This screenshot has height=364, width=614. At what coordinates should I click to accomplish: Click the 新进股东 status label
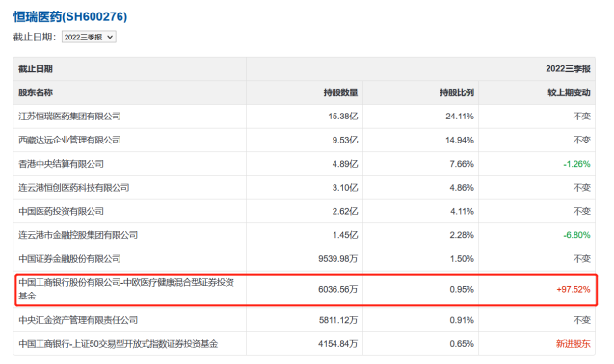click(x=574, y=344)
